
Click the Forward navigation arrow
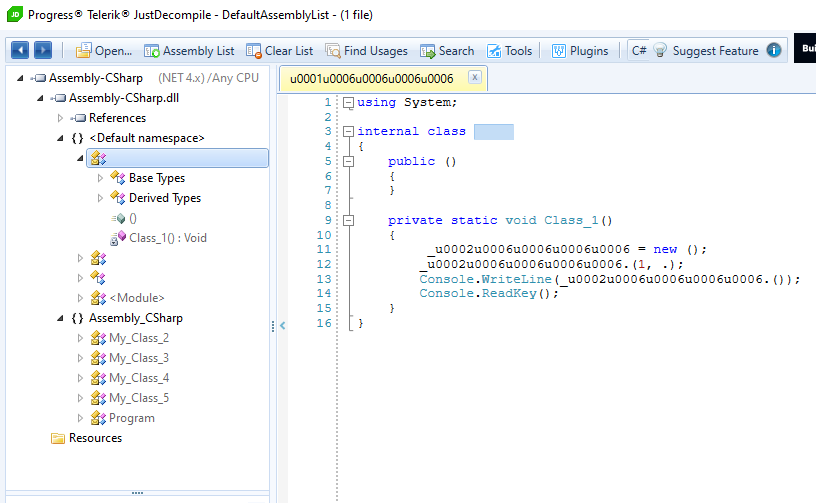(43, 50)
